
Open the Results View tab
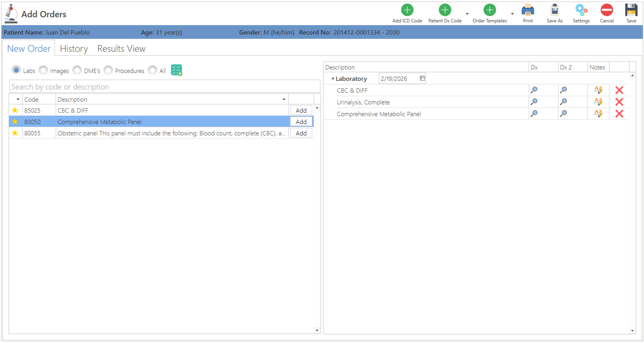click(121, 48)
